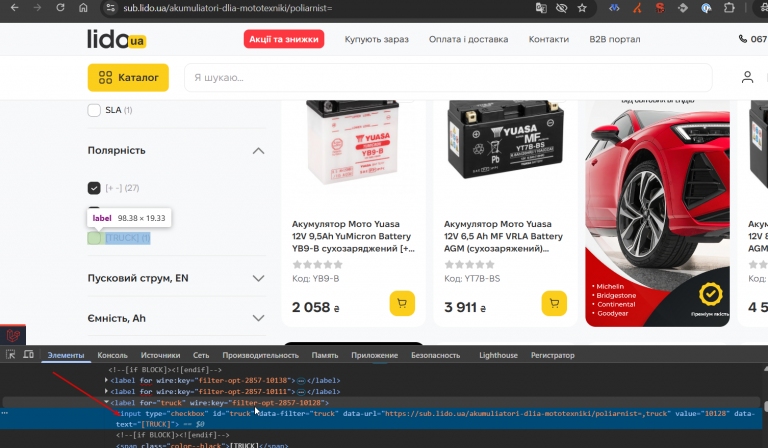Open the extensions puzzle piece menu
The image size is (768, 448).
click(x=729, y=8)
